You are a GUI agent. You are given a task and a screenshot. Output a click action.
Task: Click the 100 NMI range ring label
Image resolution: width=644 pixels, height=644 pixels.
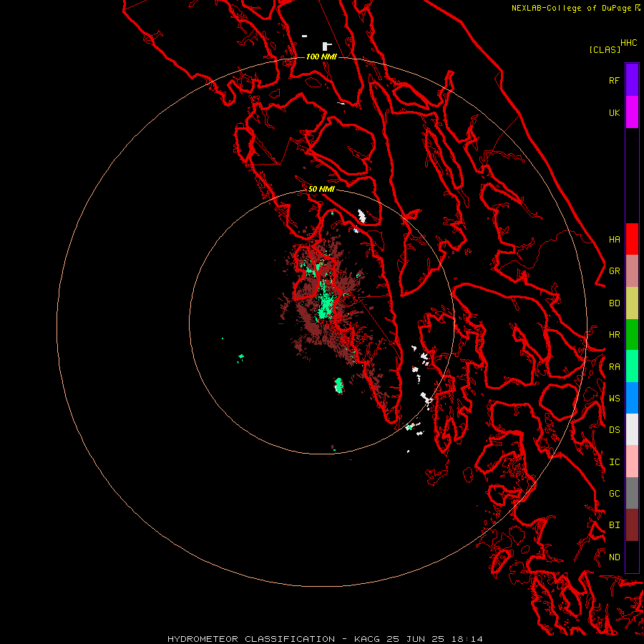point(321,57)
